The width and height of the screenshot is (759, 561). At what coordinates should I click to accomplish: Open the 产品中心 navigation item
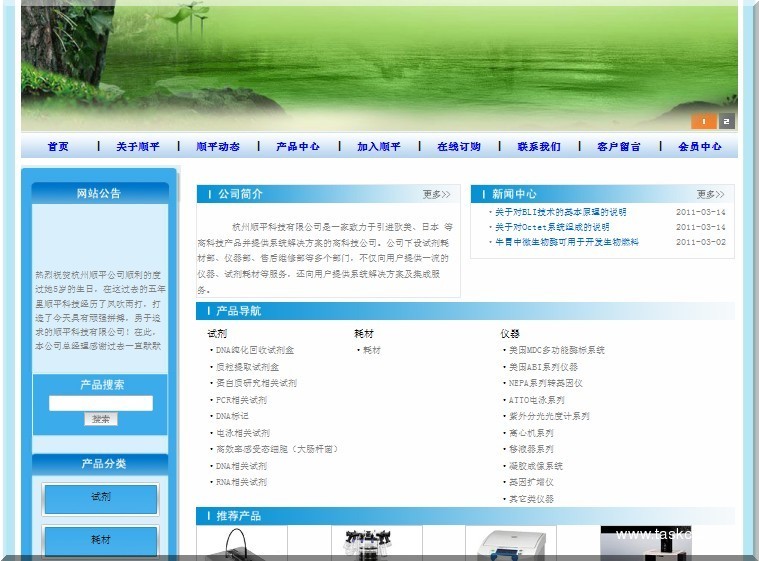click(298, 147)
